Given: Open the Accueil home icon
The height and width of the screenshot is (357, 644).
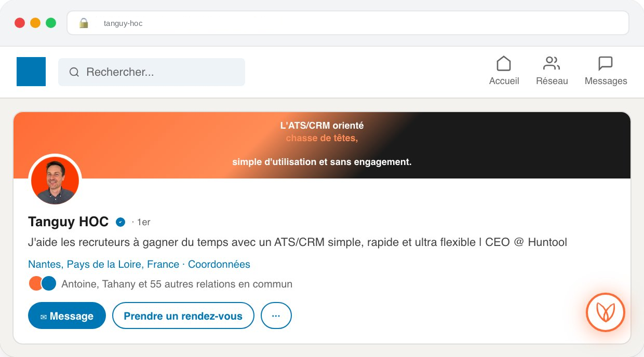Looking at the screenshot, I should pyautogui.click(x=503, y=63).
